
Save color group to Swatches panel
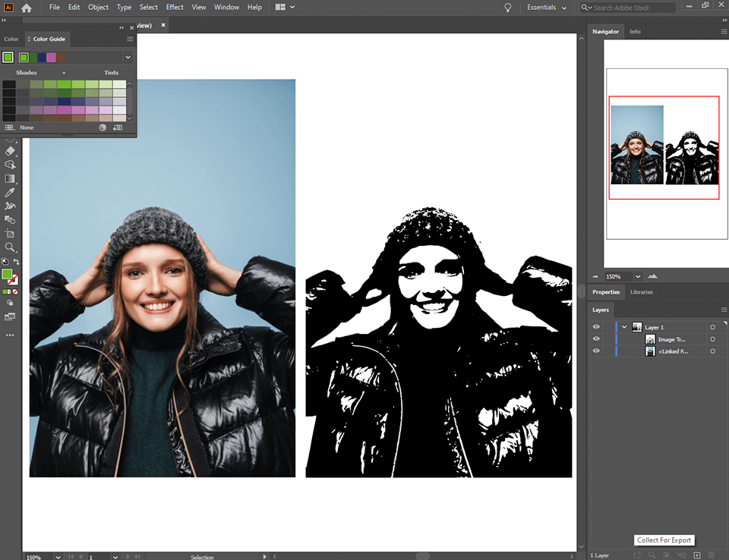tap(118, 127)
